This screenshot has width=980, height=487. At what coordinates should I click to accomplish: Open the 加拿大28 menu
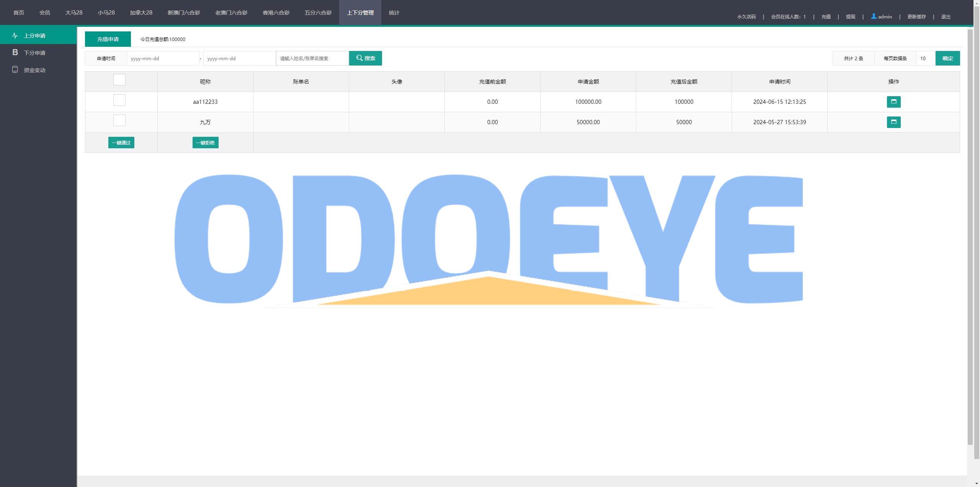(x=141, y=13)
